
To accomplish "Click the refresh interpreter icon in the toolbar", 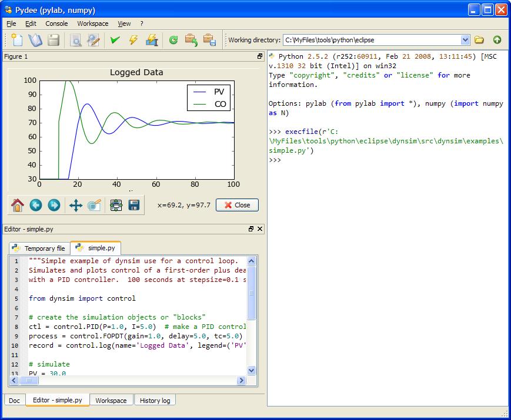I will tap(173, 39).
